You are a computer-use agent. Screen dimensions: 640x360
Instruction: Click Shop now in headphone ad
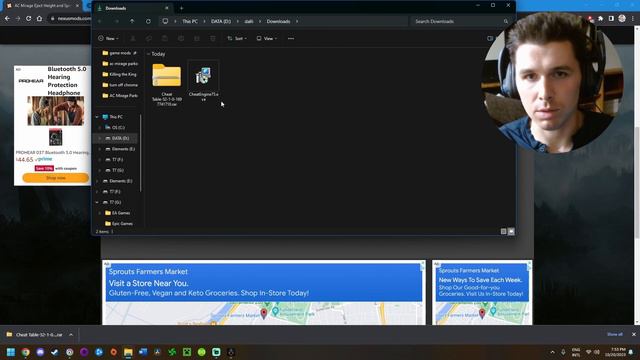pyautogui.click(x=56, y=178)
